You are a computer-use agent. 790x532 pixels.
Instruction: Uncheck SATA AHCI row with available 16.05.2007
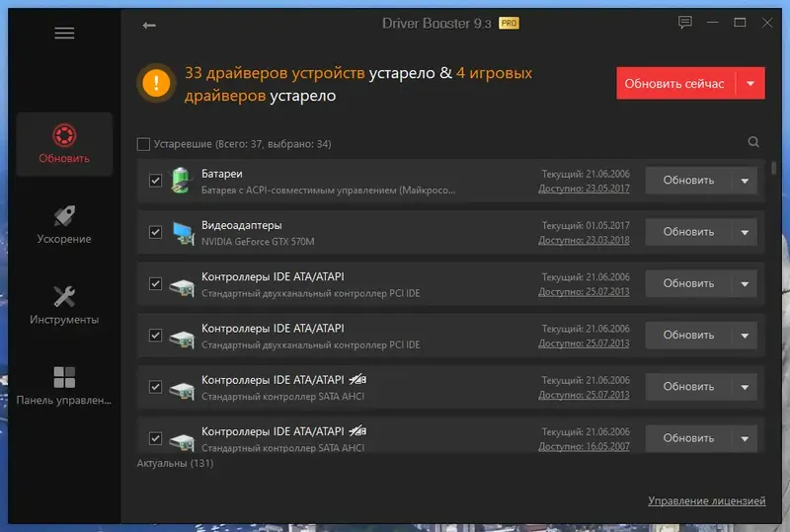[x=155, y=438]
